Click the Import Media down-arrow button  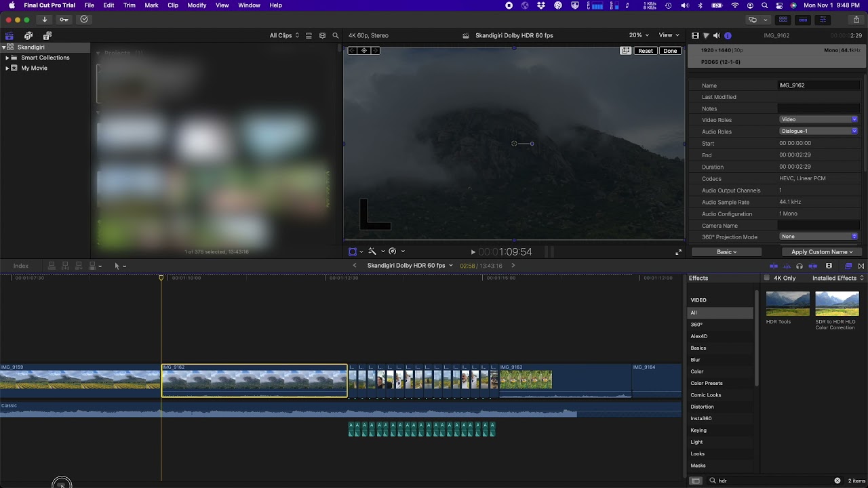(45, 20)
